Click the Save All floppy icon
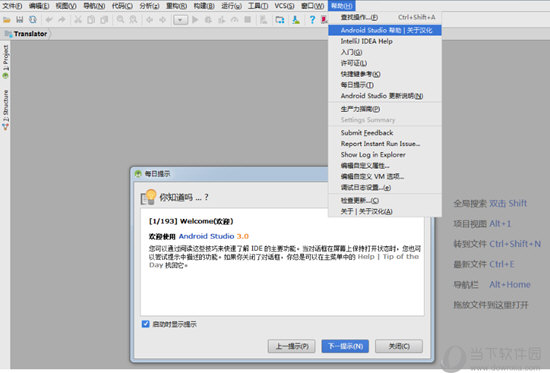 (20, 20)
